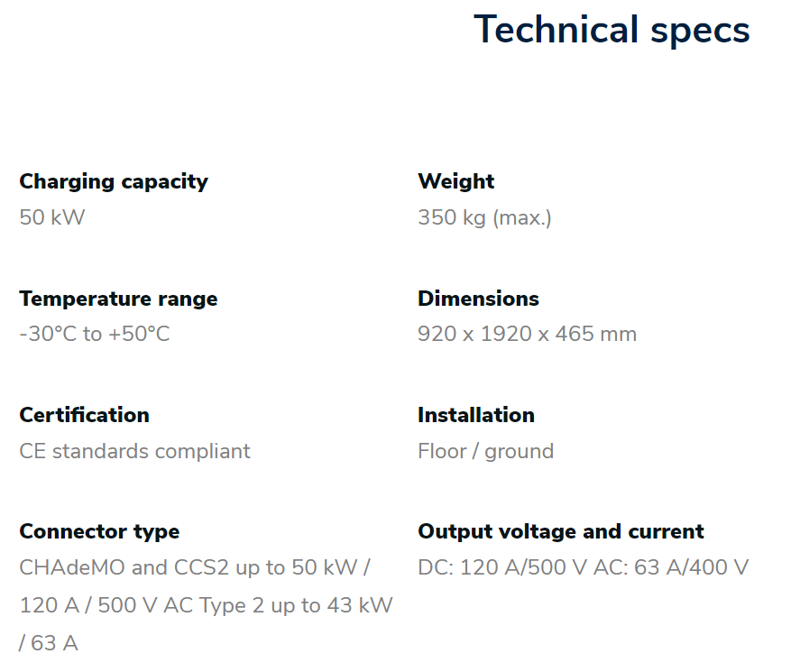Image resolution: width=791 pixels, height=672 pixels.
Task: Select the Temperature range label
Action: tap(118, 299)
